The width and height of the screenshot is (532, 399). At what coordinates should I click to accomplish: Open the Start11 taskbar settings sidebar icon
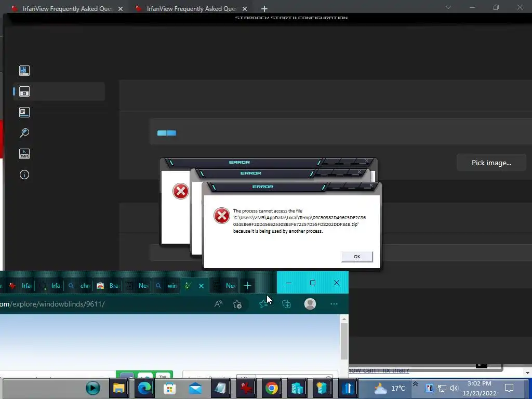tap(24, 112)
